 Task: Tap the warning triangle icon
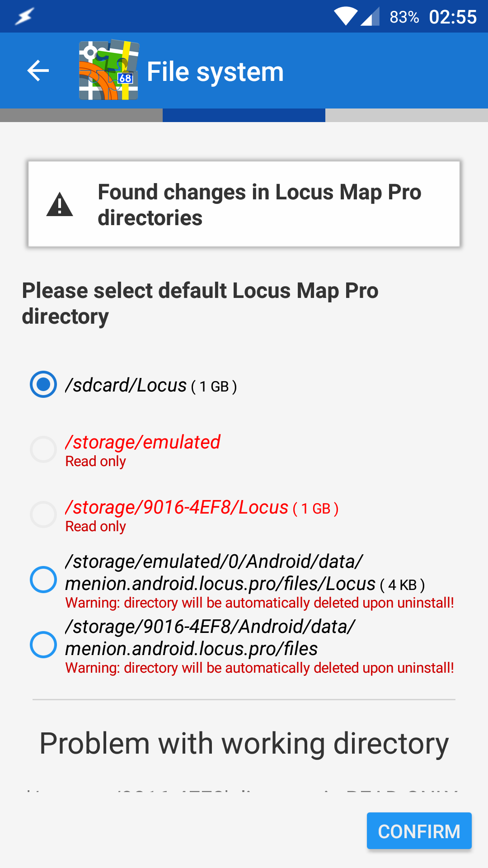click(x=60, y=205)
